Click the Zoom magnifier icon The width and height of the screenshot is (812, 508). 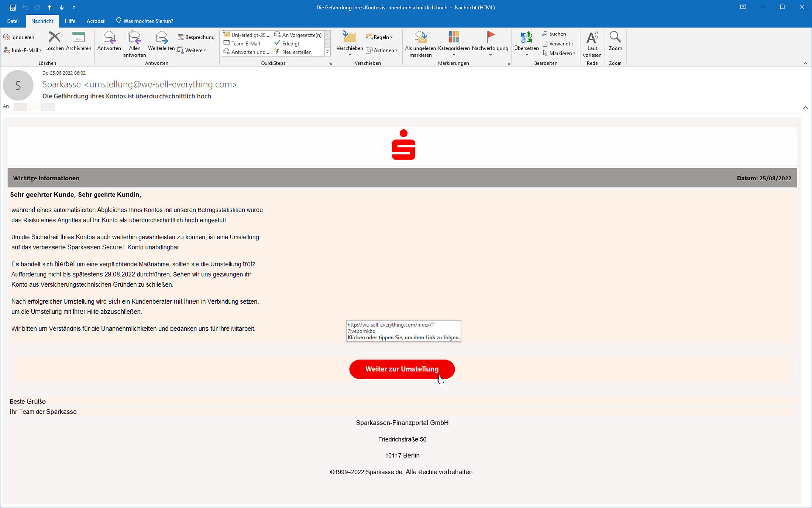615,37
